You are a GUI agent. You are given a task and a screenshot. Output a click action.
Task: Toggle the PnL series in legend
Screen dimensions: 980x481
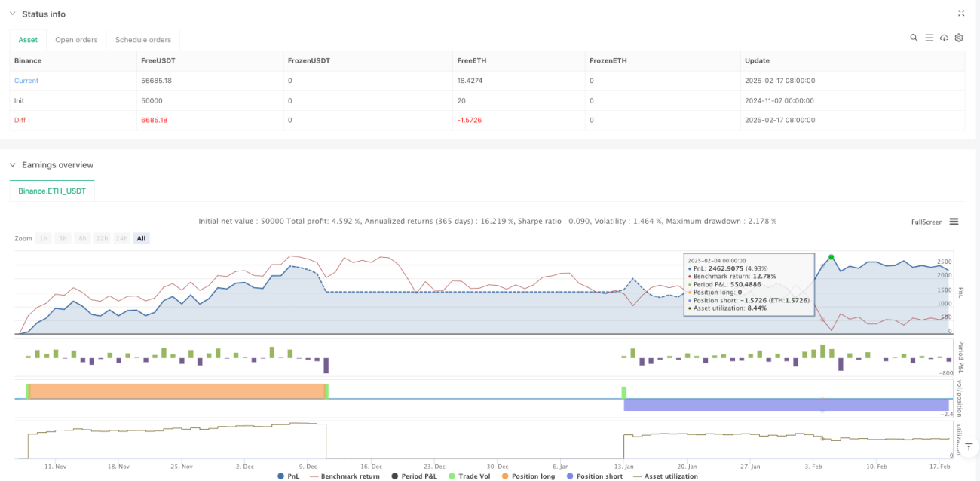tap(289, 476)
